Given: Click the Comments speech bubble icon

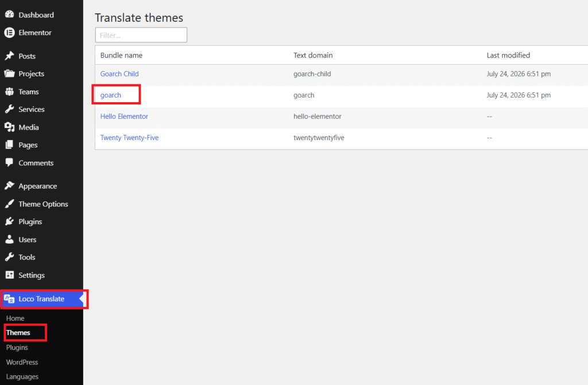Looking at the screenshot, I should click(9, 163).
